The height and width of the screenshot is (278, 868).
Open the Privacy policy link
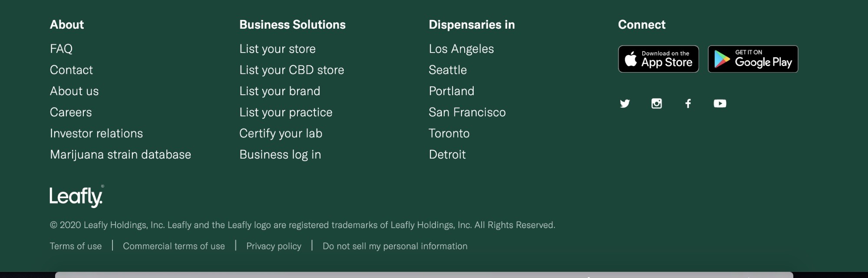point(274,246)
